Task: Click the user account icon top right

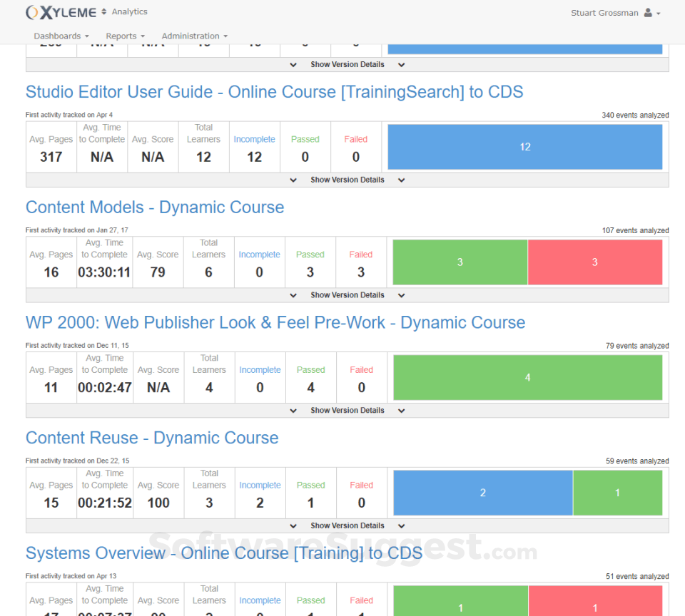Action: click(648, 12)
